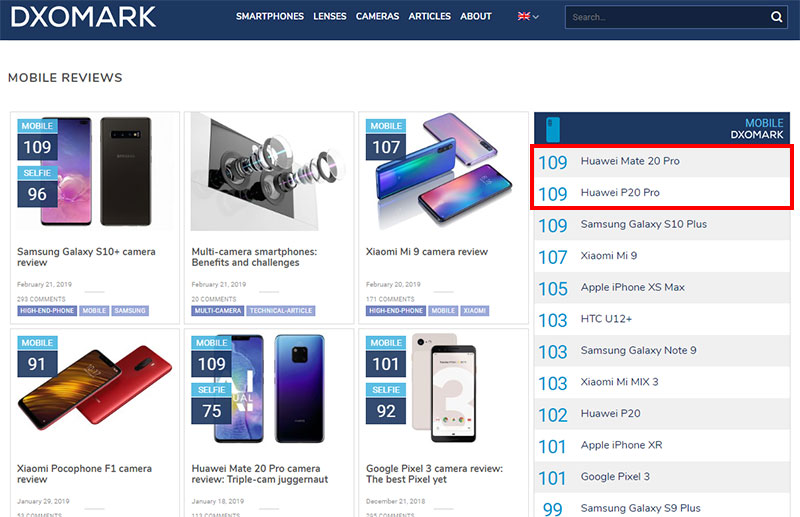Click the search magnifier icon

click(x=776, y=17)
